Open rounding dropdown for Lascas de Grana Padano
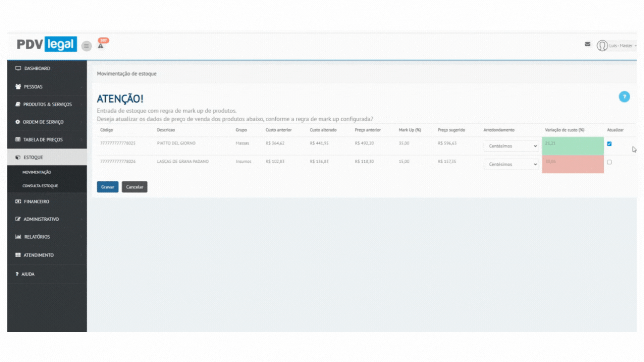This screenshot has height=362, width=644. 511,165
